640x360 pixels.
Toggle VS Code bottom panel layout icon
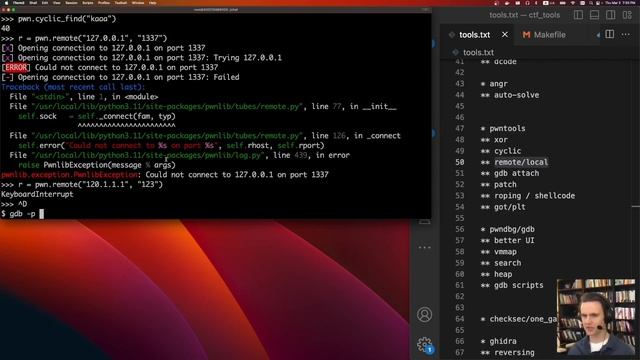(x=594, y=15)
